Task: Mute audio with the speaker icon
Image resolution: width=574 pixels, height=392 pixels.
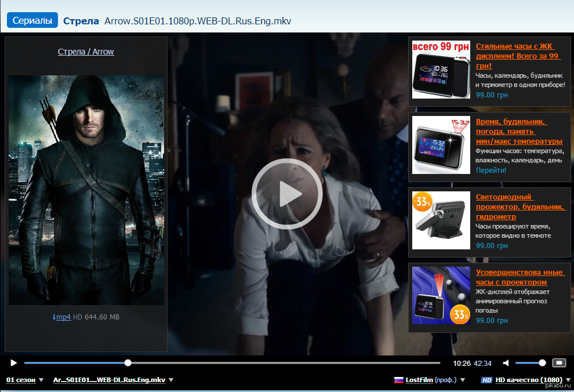Action: point(506,363)
